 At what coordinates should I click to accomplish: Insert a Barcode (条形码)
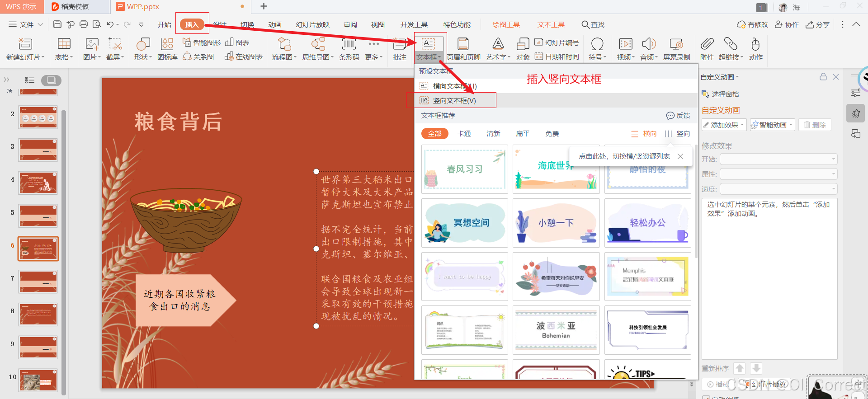tap(349, 49)
